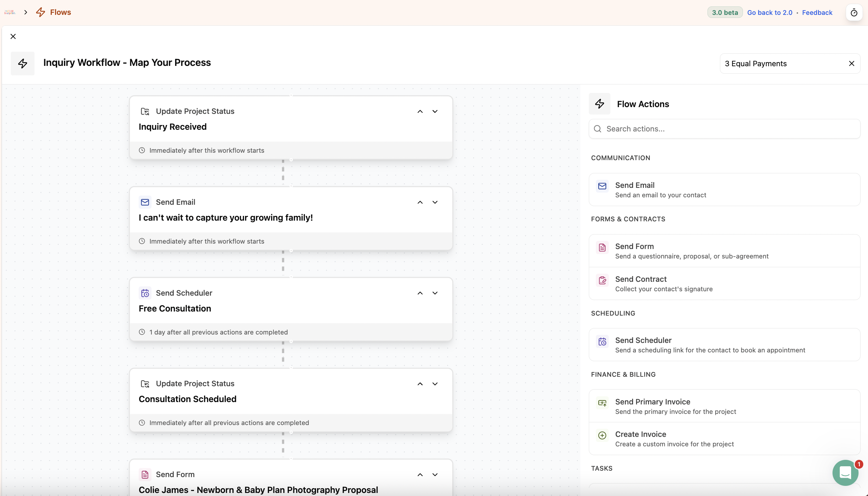Click Go back to 2.0 link

[x=770, y=13]
